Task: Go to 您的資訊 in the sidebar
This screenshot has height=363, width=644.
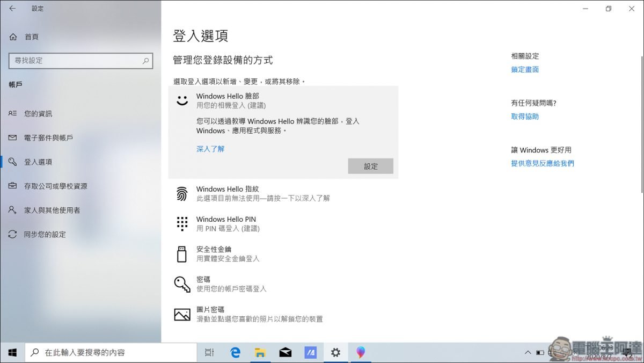Action: [x=38, y=114]
